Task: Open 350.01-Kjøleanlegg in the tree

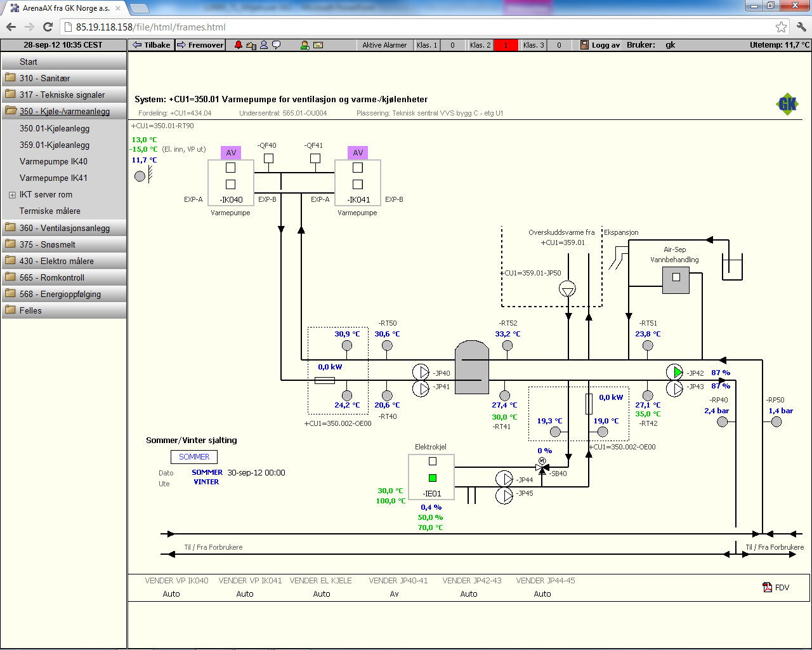Action: point(55,128)
